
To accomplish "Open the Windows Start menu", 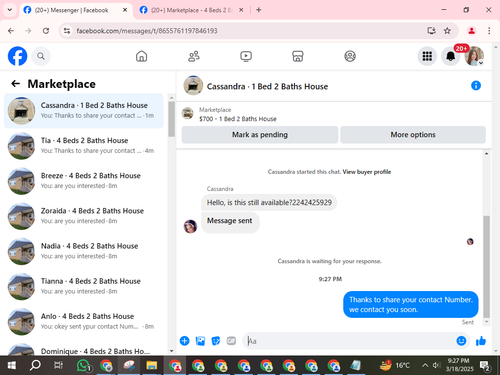I will click(x=12, y=366).
